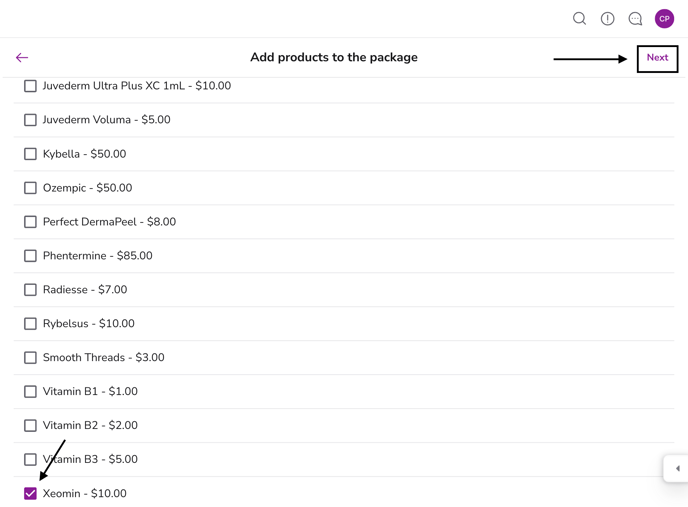Check the Kybella product checkbox
688x507 pixels.
coord(30,154)
